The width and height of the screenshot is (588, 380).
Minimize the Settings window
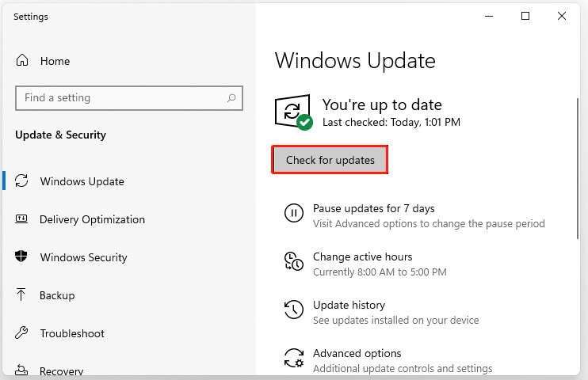click(489, 16)
